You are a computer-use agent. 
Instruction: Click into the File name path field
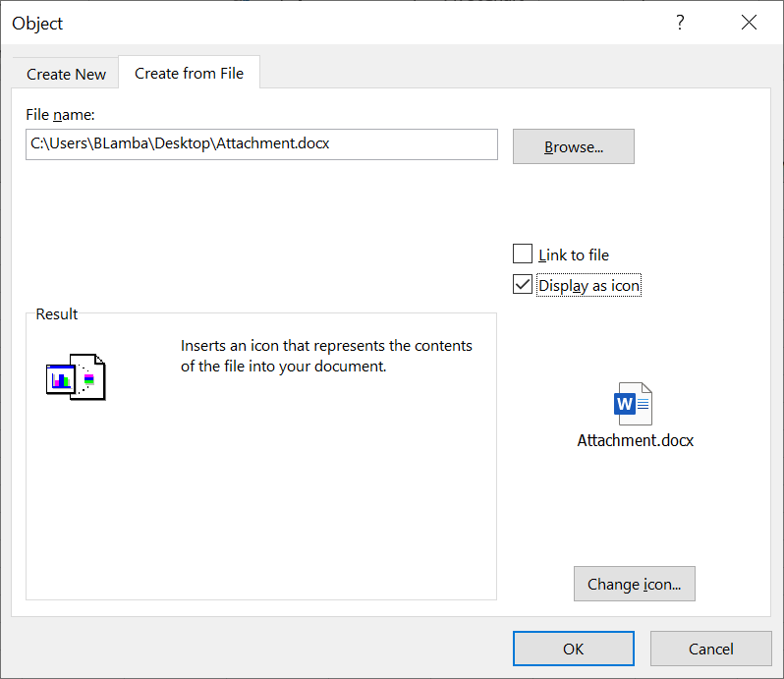coord(261,144)
